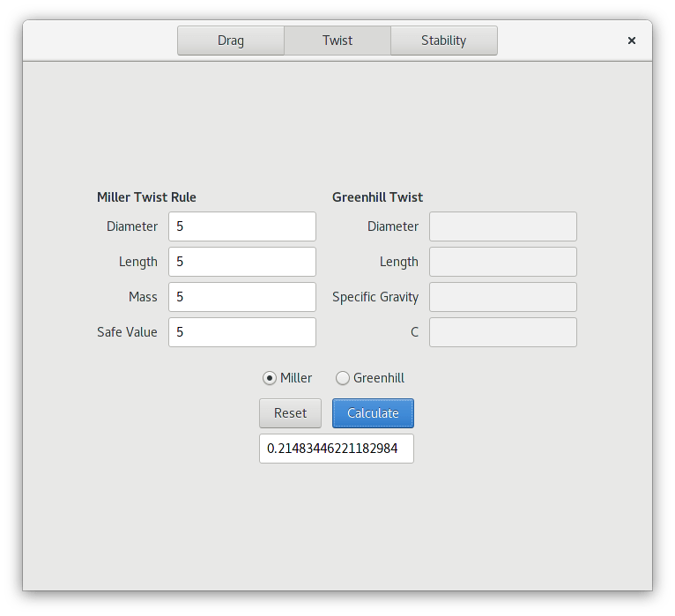The image size is (675, 616).
Task: Click the Specific Gravity label
Action: (375, 297)
